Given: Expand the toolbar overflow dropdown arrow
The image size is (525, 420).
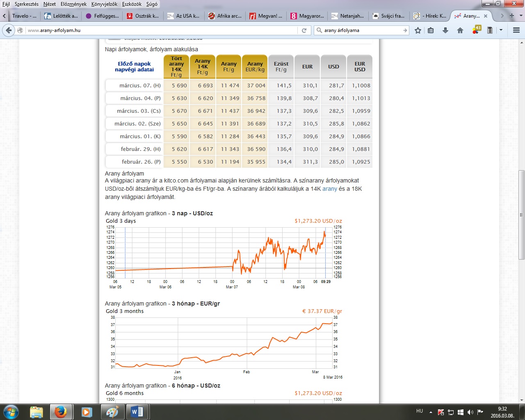Looking at the screenshot, I should tap(501, 30).
